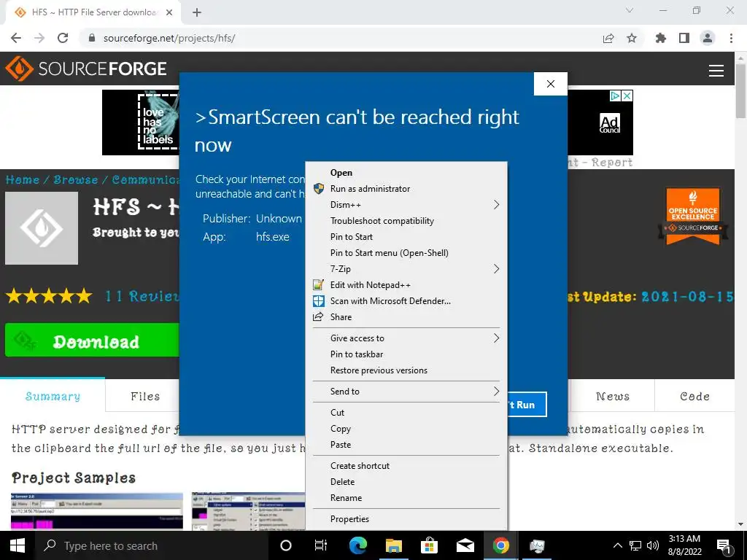Image resolution: width=747 pixels, height=560 pixels.
Task: Select Pin to taskbar
Action: (406, 354)
